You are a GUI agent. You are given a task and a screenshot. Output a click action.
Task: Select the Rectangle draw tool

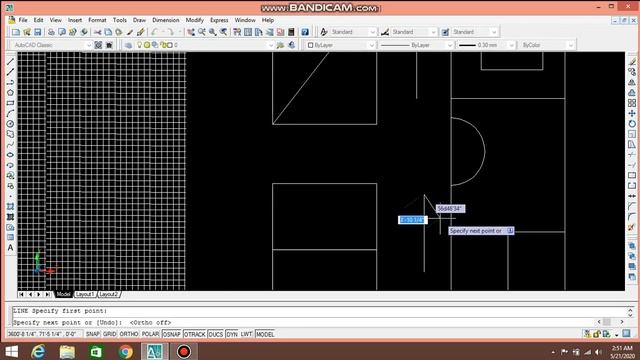pos(11,103)
